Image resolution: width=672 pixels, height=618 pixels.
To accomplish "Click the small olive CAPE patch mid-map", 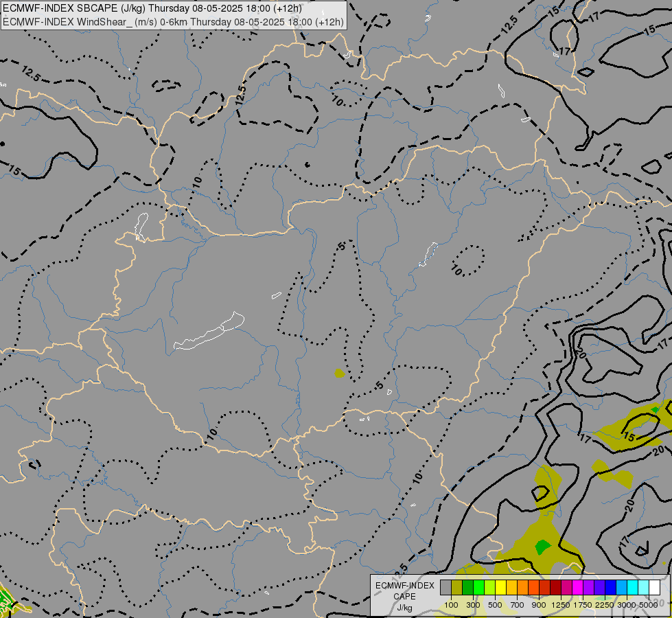I will [339, 373].
